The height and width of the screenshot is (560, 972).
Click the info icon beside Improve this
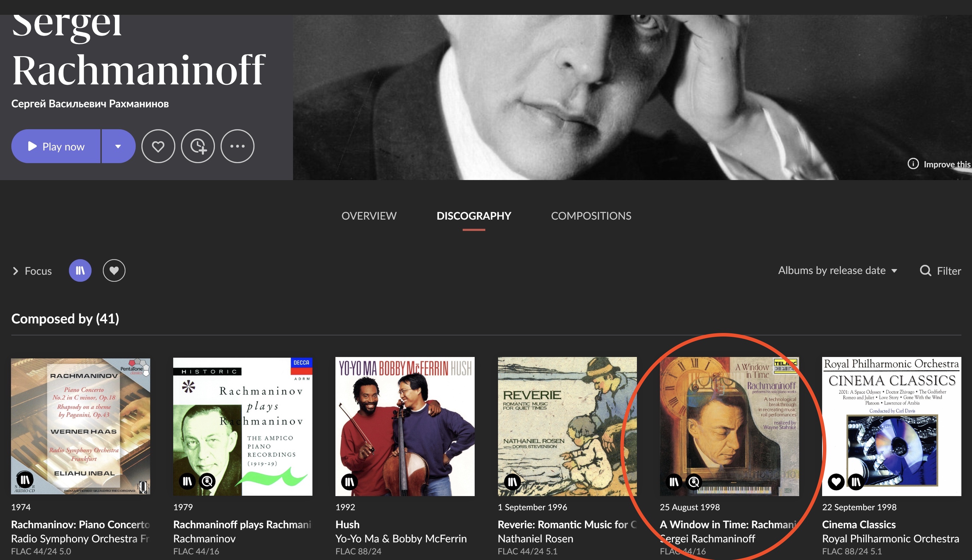click(913, 164)
